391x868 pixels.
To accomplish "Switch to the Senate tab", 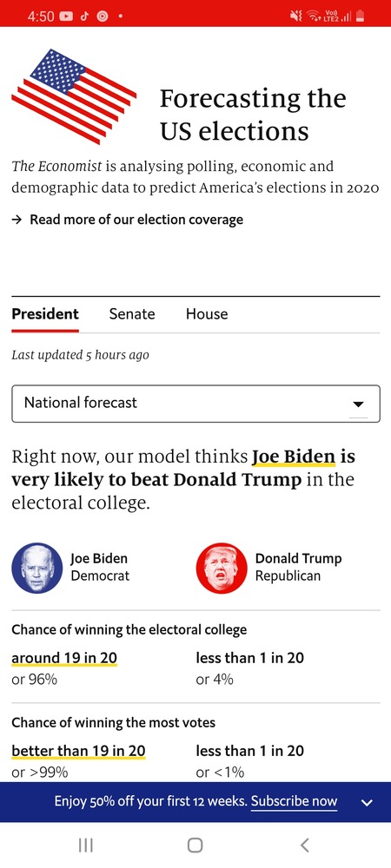I will [x=132, y=314].
